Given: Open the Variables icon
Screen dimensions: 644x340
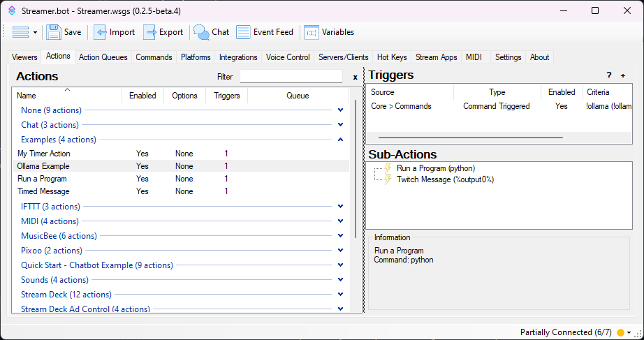Looking at the screenshot, I should (312, 32).
